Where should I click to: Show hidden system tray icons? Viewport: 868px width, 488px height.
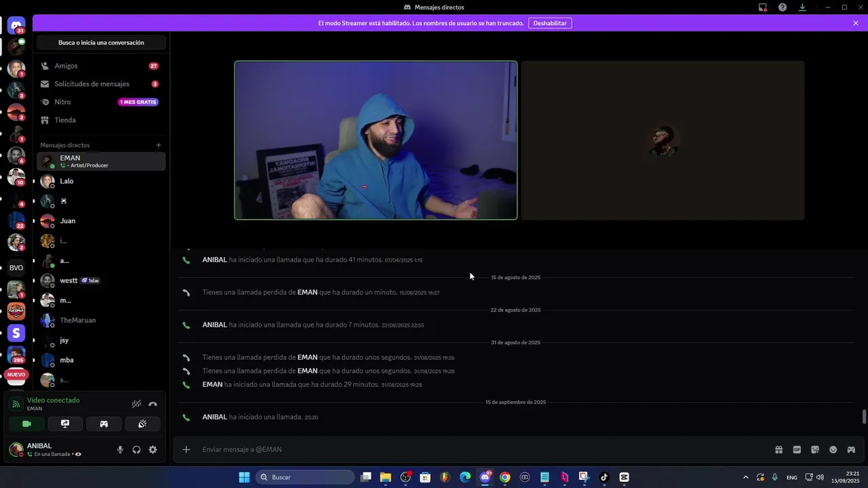[x=746, y=477]
